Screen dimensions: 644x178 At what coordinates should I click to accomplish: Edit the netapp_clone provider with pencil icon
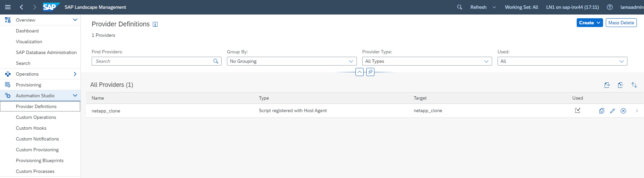[x=612, y=111]
